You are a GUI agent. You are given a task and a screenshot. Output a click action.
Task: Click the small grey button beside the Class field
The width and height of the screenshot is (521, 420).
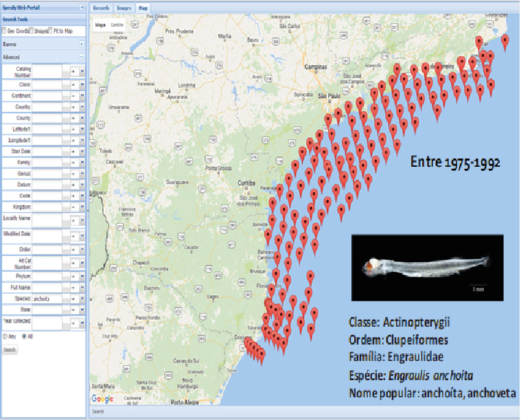pos(66,84)
